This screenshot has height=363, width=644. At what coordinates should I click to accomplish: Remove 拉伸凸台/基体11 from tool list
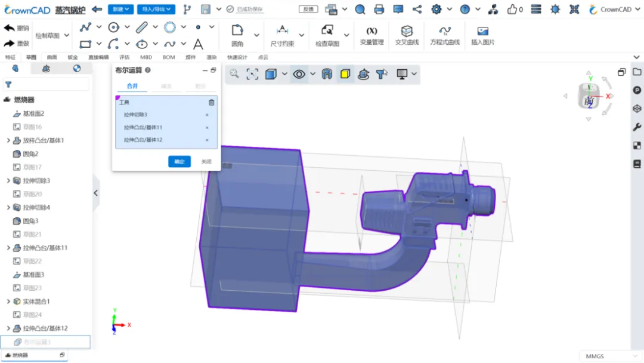pos(207,128)
